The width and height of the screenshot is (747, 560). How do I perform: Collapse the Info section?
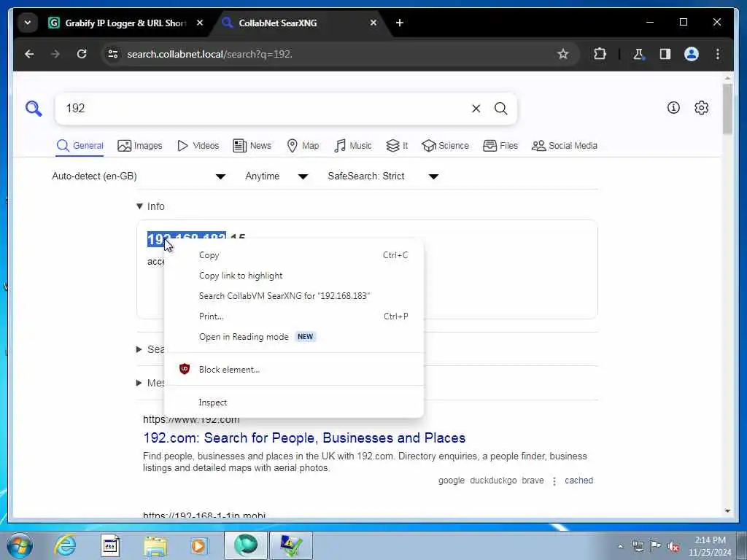coord(150,206)
